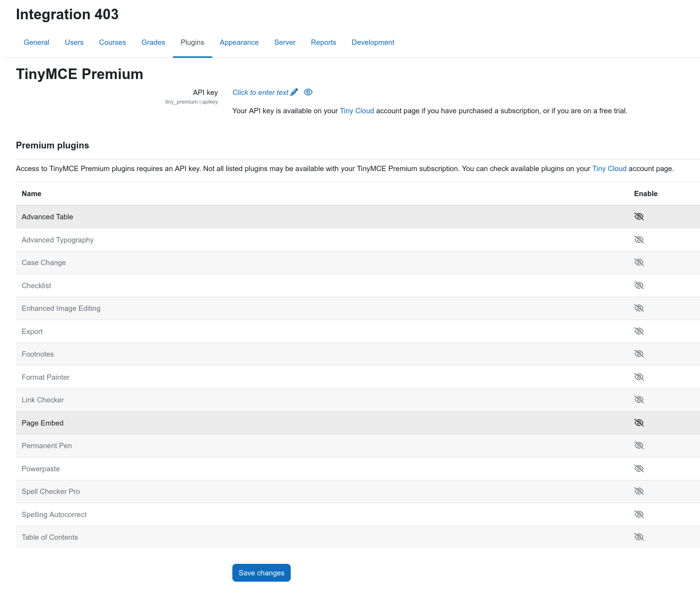Viewport: 700px width, 599px height.
Task: Toggle Enhanced Image Editing visibility icon
Action: pyautogui.click(x=639, y=308)
